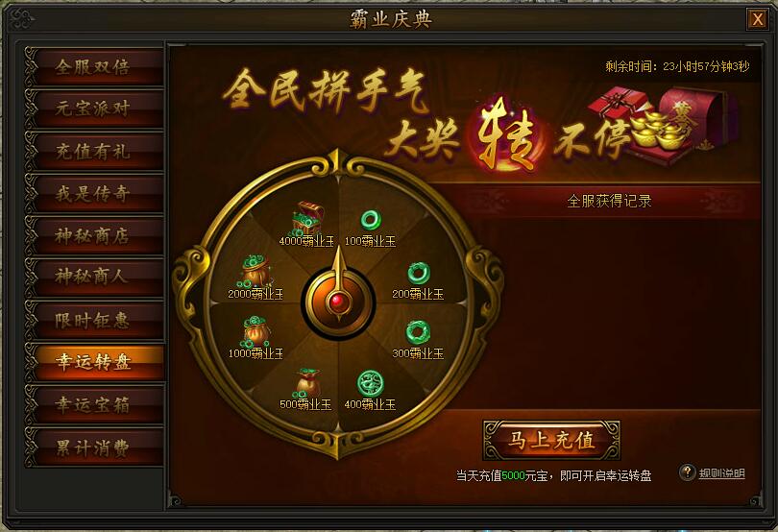Open the 充值有礼 tab

tap(94, 151)
